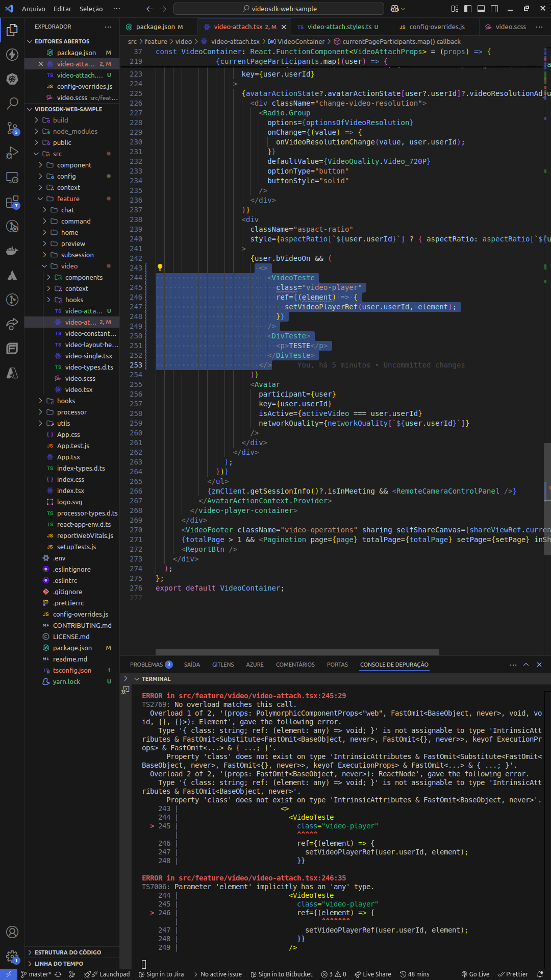Open the Docker whale view icon
This screenshot has height=980, width=551.
[x=12, y=251]
